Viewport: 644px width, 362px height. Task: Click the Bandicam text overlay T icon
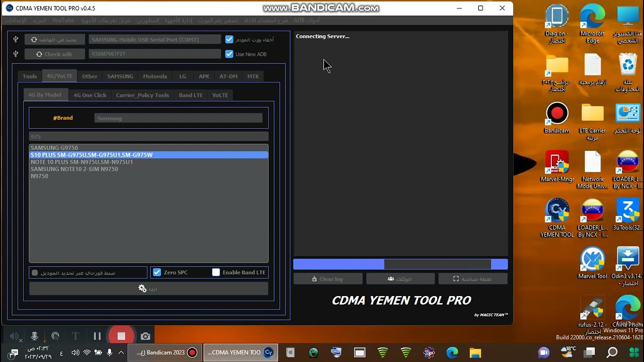tap(75, 336)
